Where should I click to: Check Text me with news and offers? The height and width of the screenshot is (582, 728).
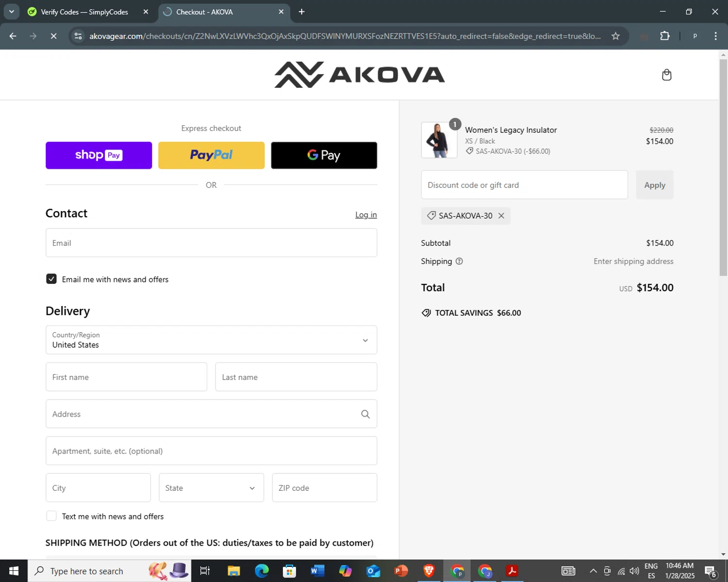51,516
